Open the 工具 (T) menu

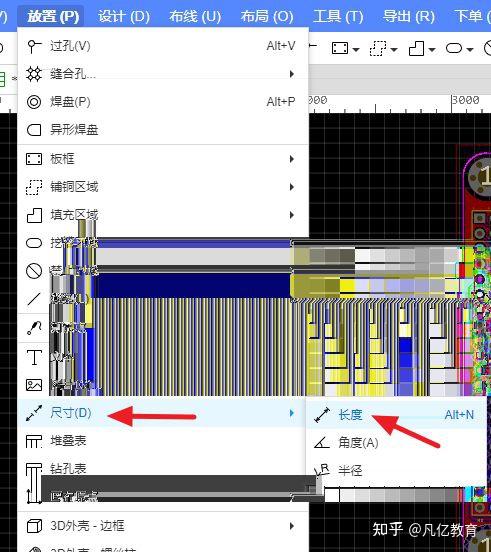338,16
